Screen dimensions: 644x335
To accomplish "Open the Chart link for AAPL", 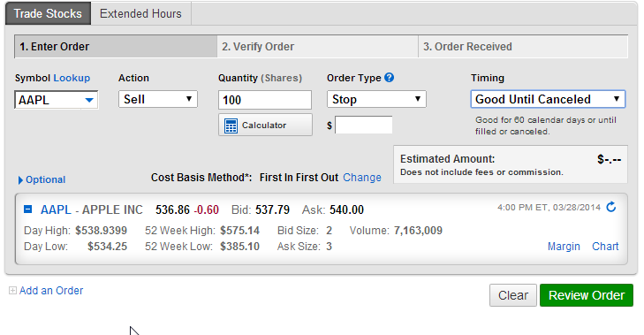I will point(605,247).
